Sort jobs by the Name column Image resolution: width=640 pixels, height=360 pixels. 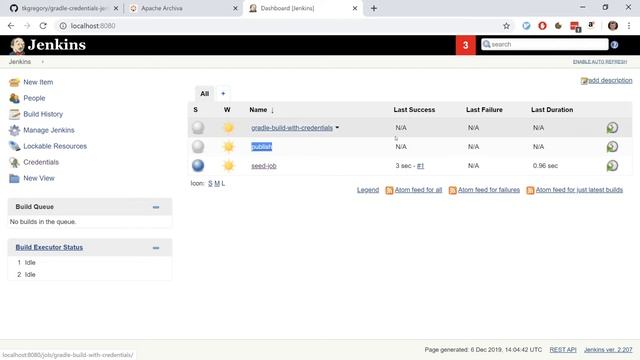[261, 110]
